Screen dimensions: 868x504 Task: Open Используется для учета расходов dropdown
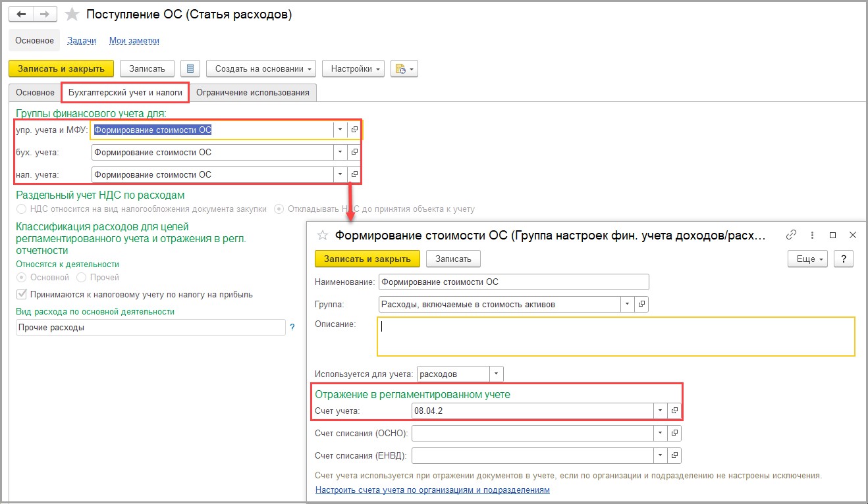point(497,374)
